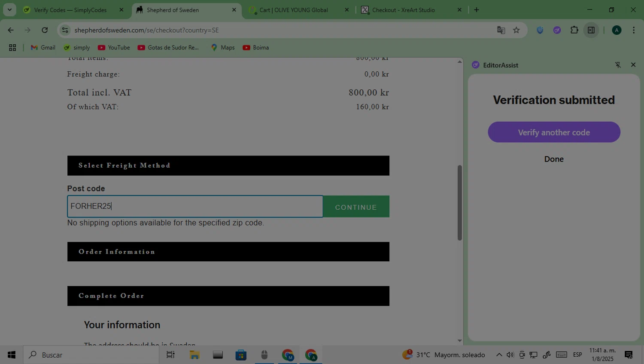
Task: Open the volume control
Action: point(510,355)
